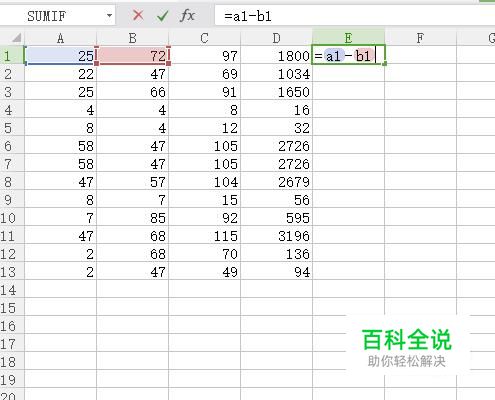Click cell D11 containing 3196
The height and width of the screenshot is (400, 495).
[276, 235]
